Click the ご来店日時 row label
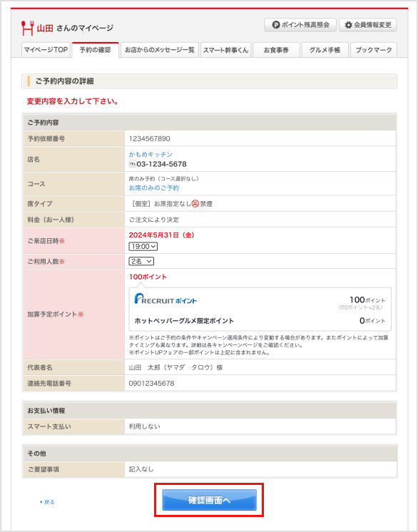The image size is (418, 532). 46,241
